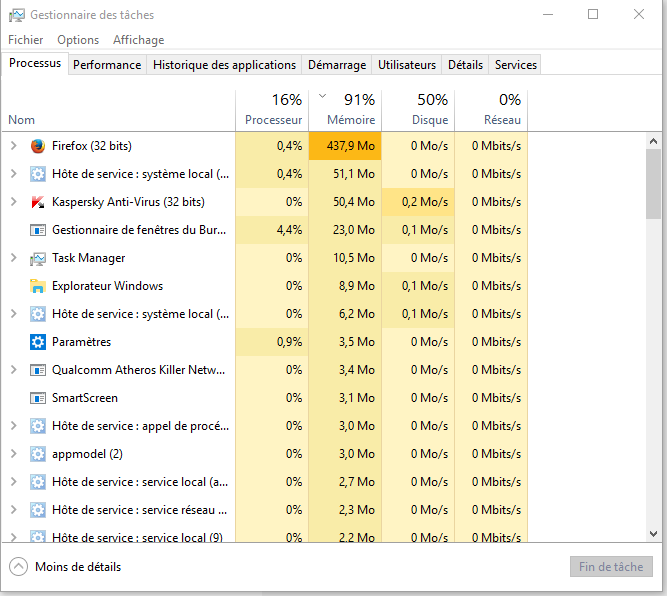Click the Firefox process icon
The image size is (667, 596).
coord(38,146)
